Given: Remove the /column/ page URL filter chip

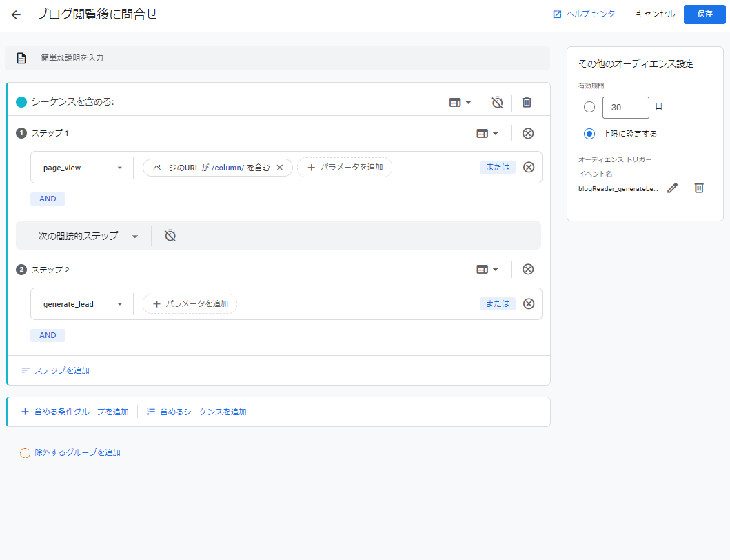Looking at the screenshot, I should pos(280,168).
